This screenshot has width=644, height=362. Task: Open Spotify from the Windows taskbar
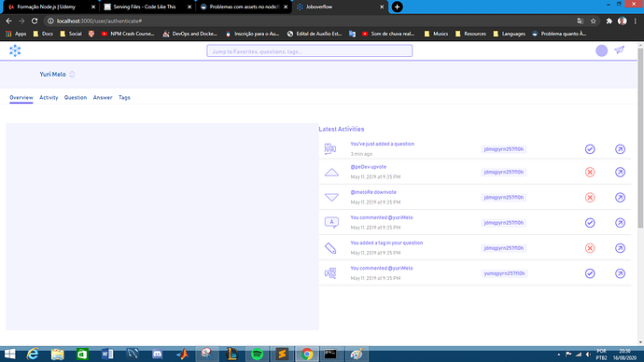point(257,354)
